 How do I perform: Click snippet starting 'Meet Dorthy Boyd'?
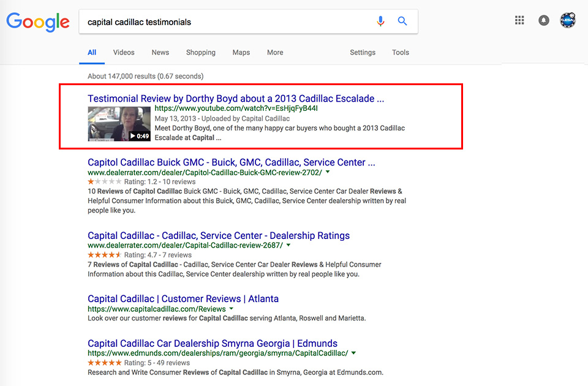click(280, 133)
